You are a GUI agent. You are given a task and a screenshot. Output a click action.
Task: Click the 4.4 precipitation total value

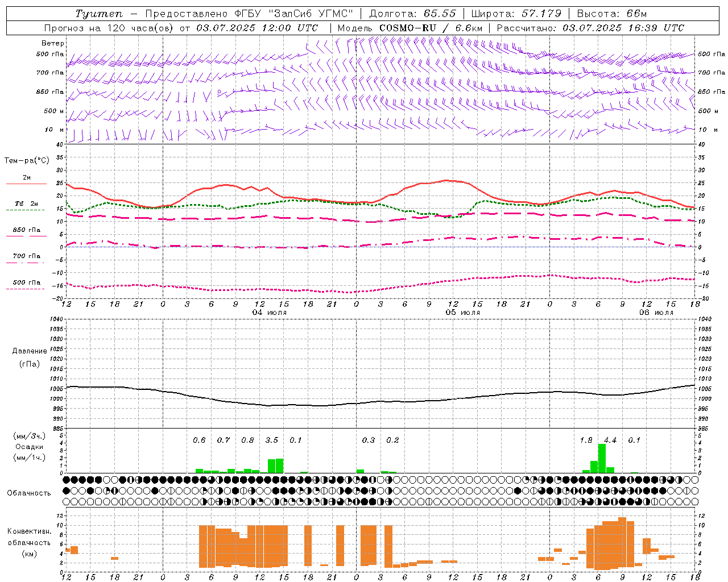coord(610,440)
